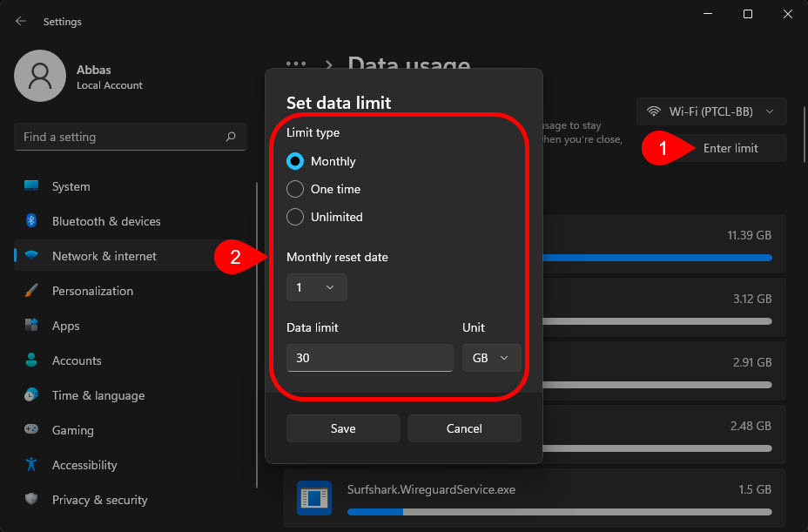The width and height of the screenshot is (808, 532).
Task: Click the Time & language clock icon
Action: [31, 395]
